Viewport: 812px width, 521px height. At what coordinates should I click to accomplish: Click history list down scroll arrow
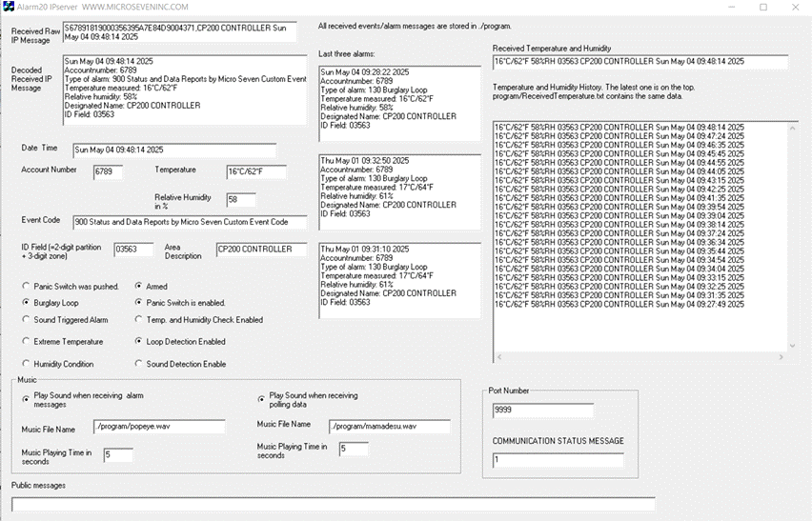point(792,346)
